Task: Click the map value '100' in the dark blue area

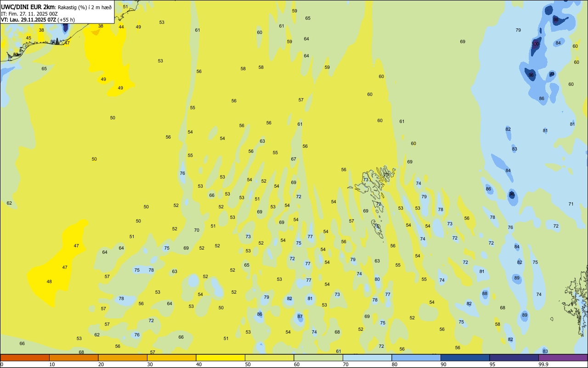Action: [x=535, y=44]
